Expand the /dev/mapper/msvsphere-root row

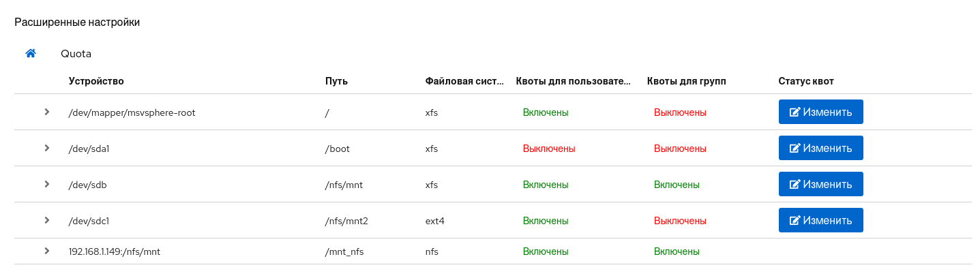tap(47, 112)
